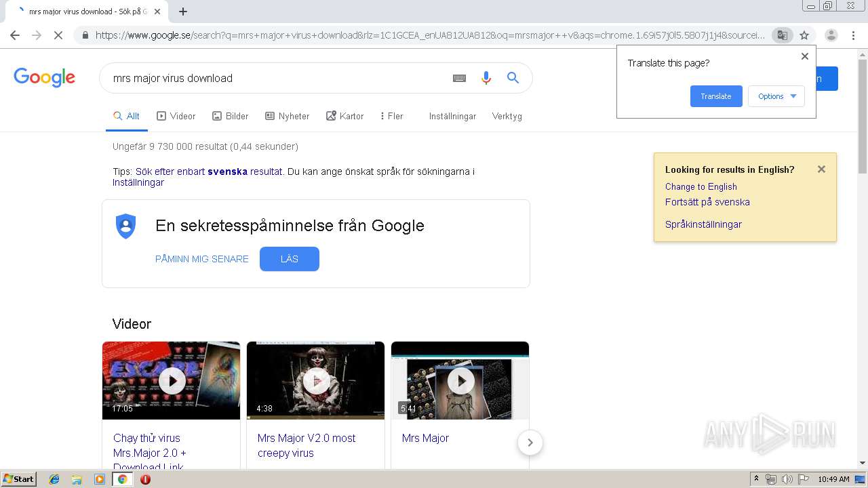
Task: Show next videos with carousel arrow
Action: pyautogui.click(x=530, y=443)
